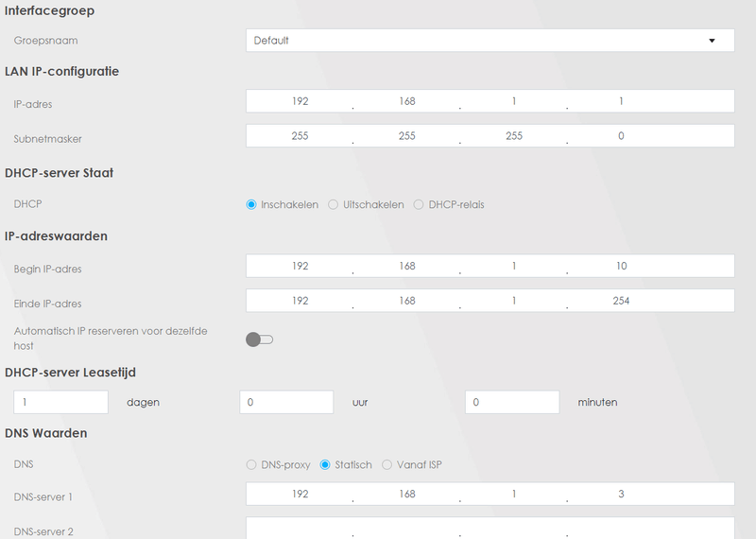Click last octet 254 of Einde IP-adres

click(621, 301)
